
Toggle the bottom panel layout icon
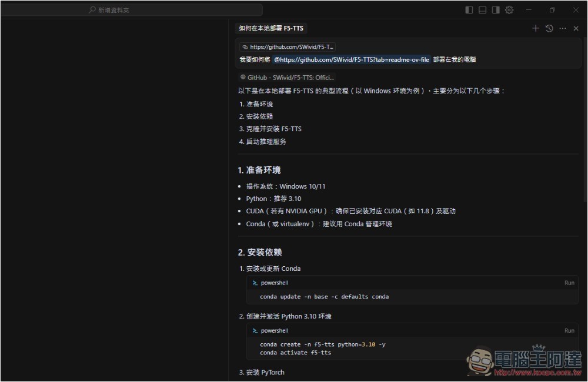482,10
